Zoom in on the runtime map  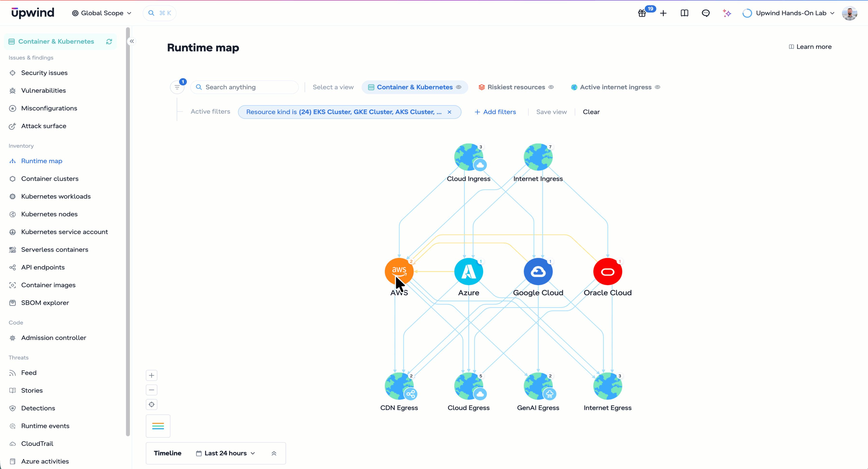(x=152, y=375)
